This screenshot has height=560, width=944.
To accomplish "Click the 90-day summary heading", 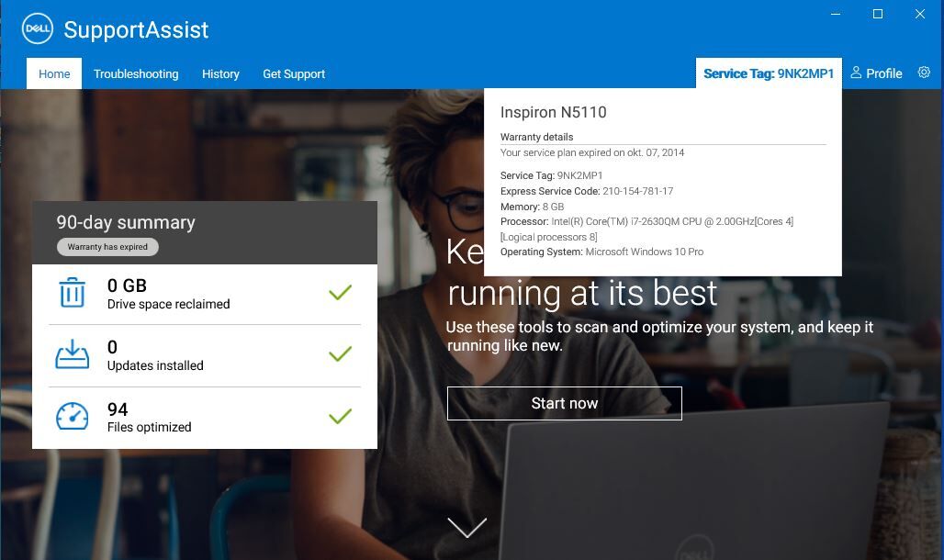I will point(126,222).
